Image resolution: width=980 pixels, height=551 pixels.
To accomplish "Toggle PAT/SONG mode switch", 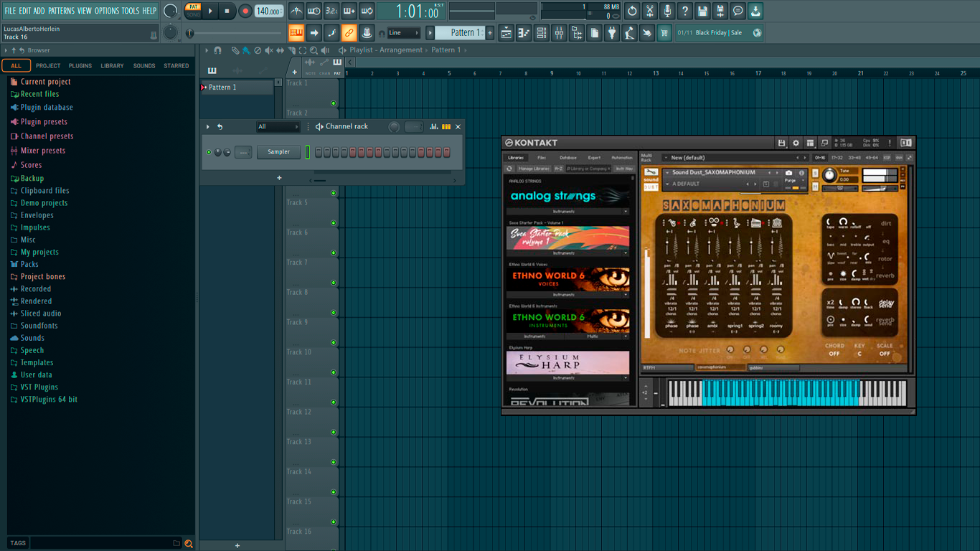I will coord(193,11).
